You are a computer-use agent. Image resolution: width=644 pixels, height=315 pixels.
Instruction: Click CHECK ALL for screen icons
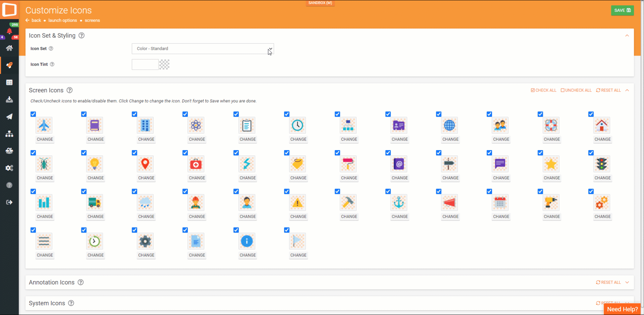click(x=544, y=90)
